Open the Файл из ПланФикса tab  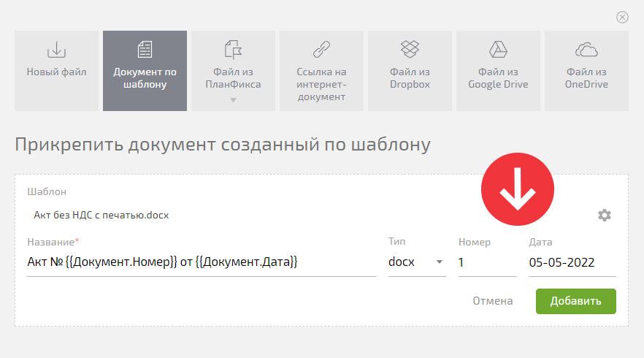234,71
